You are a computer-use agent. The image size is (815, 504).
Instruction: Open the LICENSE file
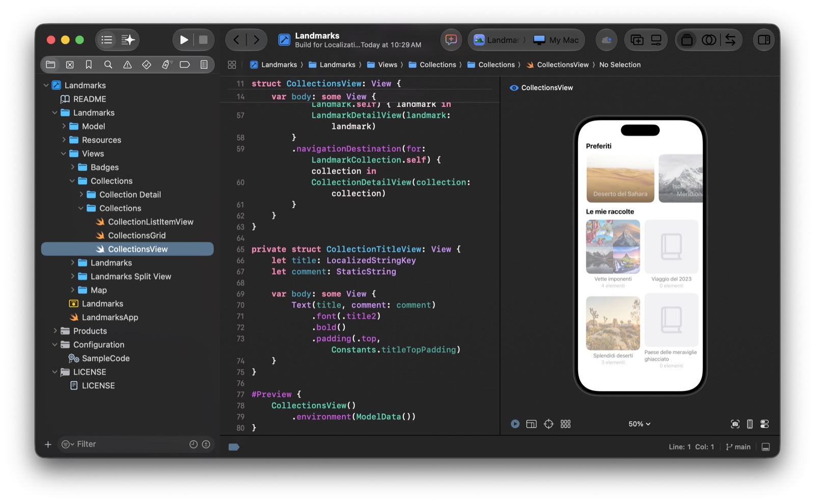pos(92,385)
